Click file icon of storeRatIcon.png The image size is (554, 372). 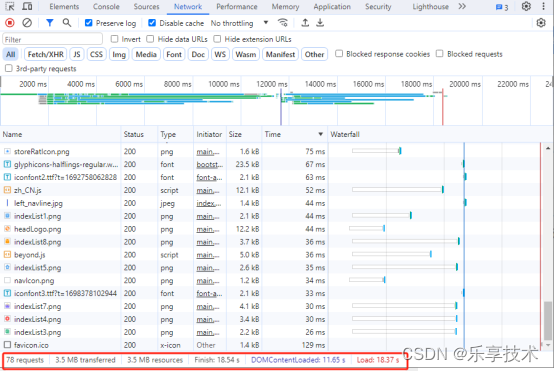(7, 151)
